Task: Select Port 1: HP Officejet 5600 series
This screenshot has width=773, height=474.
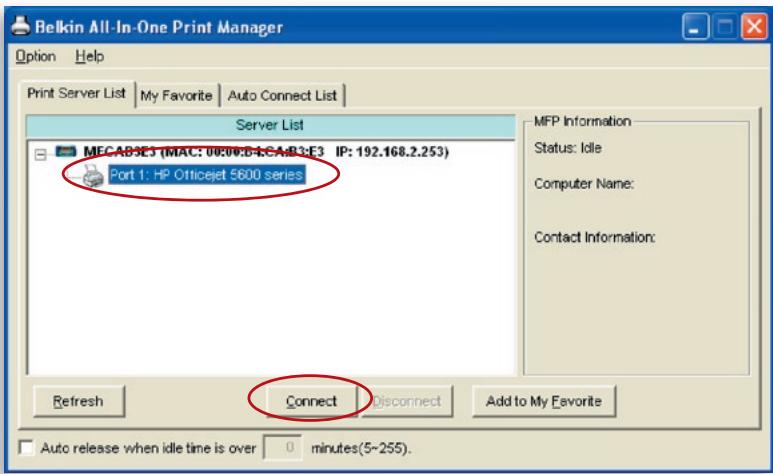Action: pos(207,175)
